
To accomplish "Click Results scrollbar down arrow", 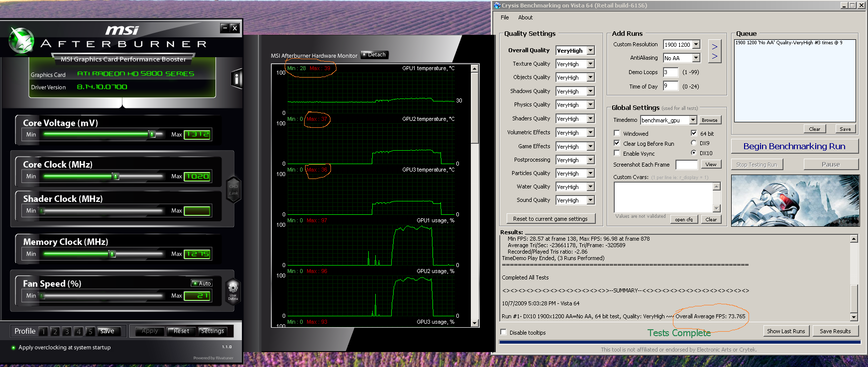I will (854, 317).
